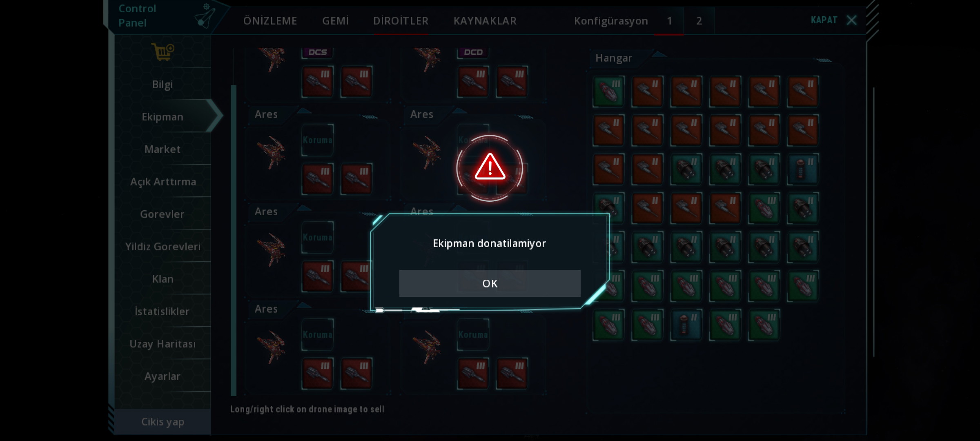The image size is (980, 441).
Task: Toggle the top-right Ares drone header arrow
Action: tap(459, 111)
